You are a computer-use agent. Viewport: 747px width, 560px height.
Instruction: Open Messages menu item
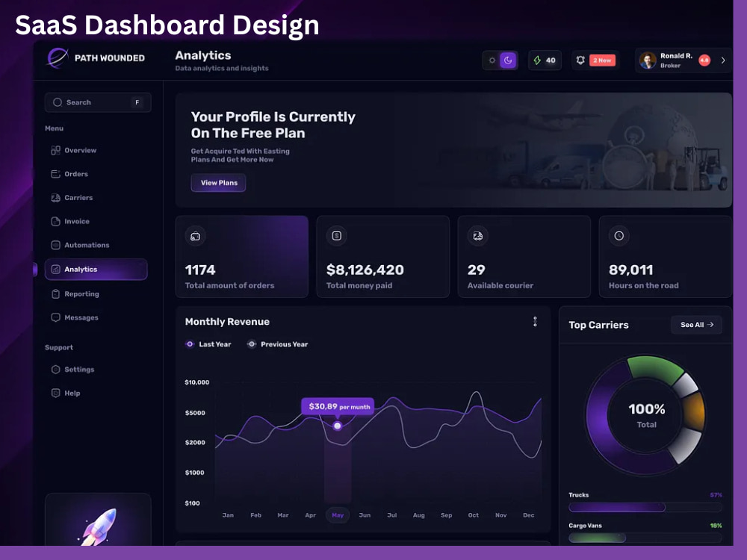click(74, 317)
